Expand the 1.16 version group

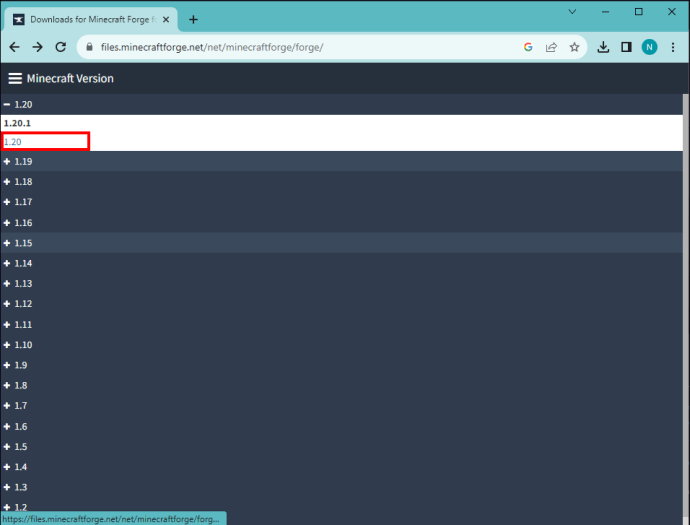(x=18, y=223)
